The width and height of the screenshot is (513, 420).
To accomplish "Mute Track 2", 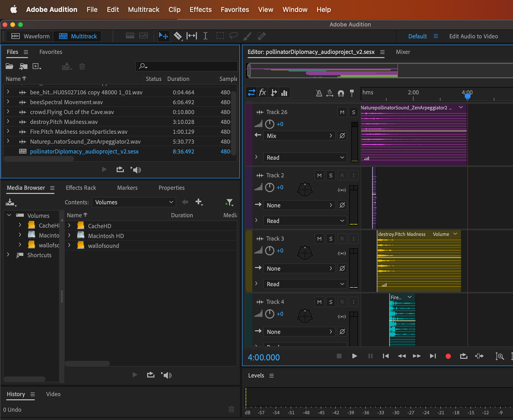I will tap(319, 176).
